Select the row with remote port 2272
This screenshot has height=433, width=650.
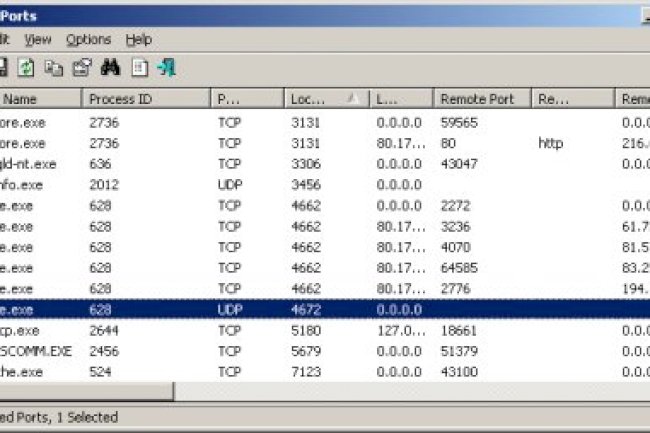pyautogui.click(x=325, y=206)
